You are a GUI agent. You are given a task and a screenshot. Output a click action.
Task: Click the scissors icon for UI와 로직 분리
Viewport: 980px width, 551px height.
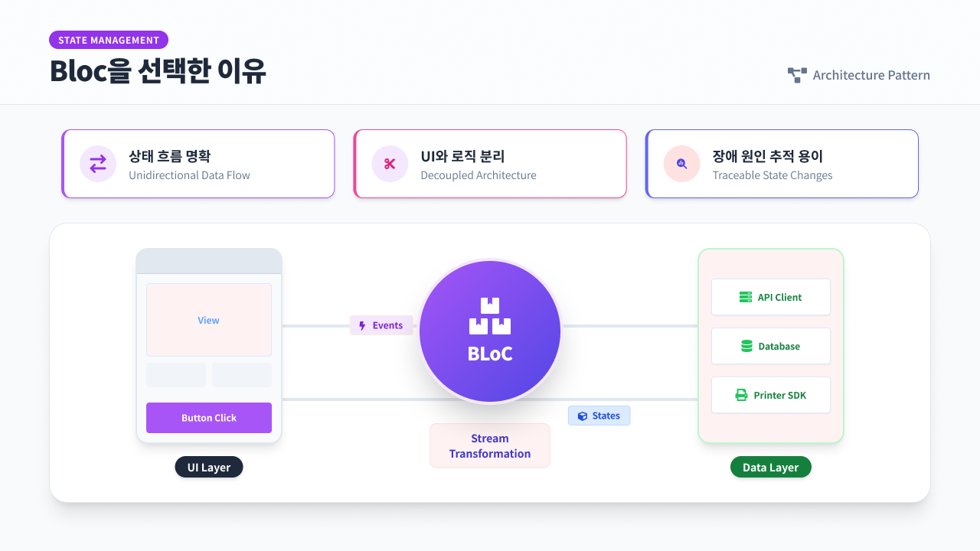point(390,164)
